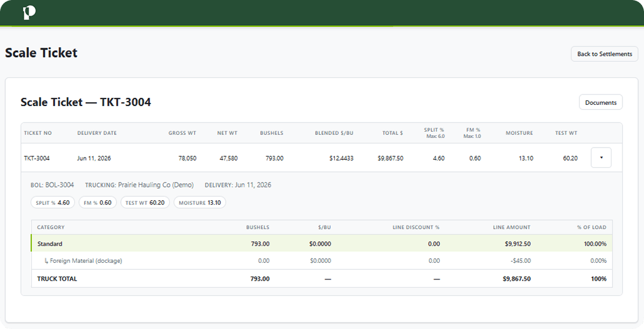Click the Net WT column header
Image resolution: width=644 pixels, height=329 pixels.
[227, 133]
